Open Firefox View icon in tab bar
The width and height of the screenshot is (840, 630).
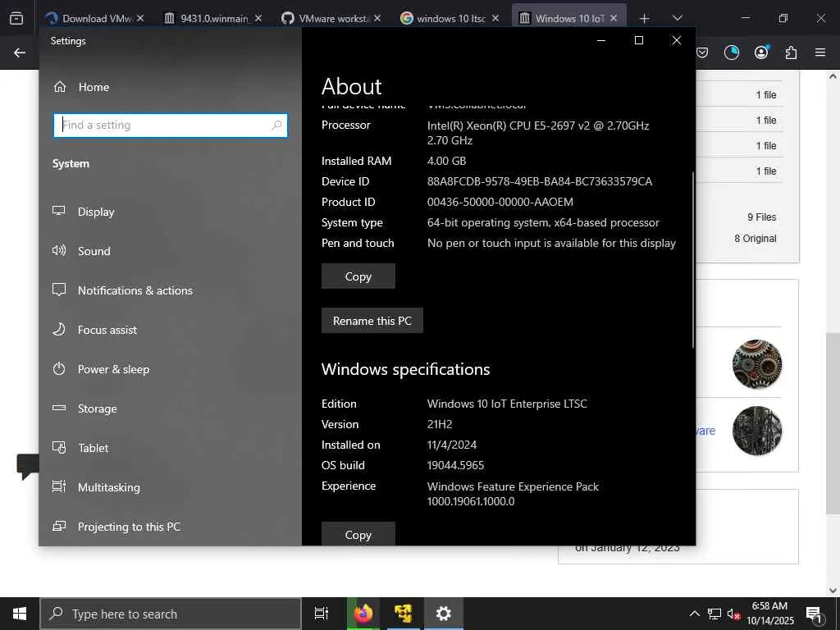pyautogui.click(x=16, y=18)
